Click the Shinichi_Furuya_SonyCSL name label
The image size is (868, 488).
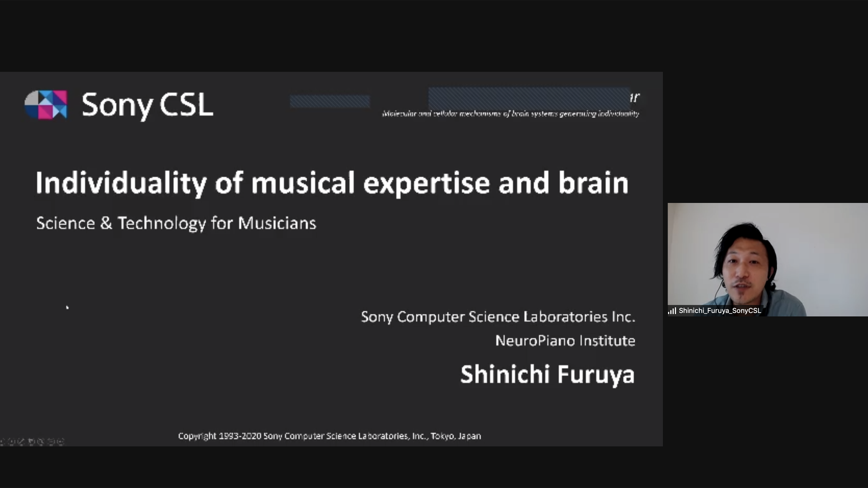(720, 311)
